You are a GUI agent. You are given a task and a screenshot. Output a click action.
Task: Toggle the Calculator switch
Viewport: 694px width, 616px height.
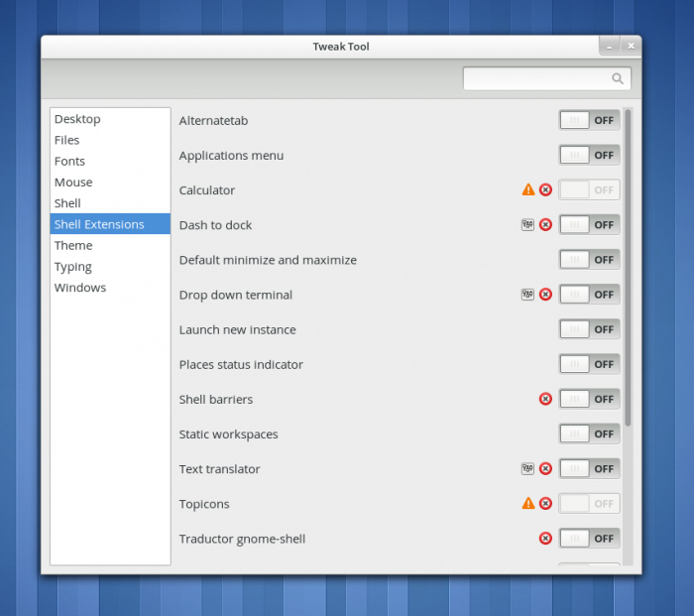(589, 190)
